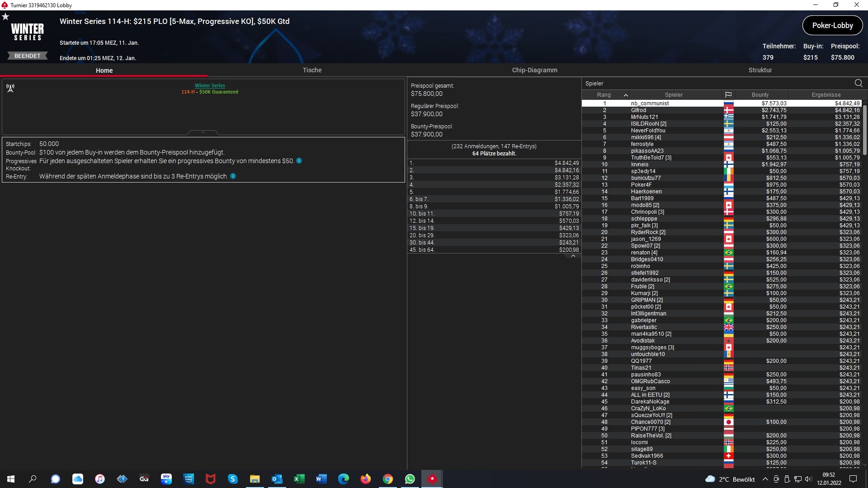Collapse the prize payout list
Screen dimensions: 868x488
coord(573,256)
